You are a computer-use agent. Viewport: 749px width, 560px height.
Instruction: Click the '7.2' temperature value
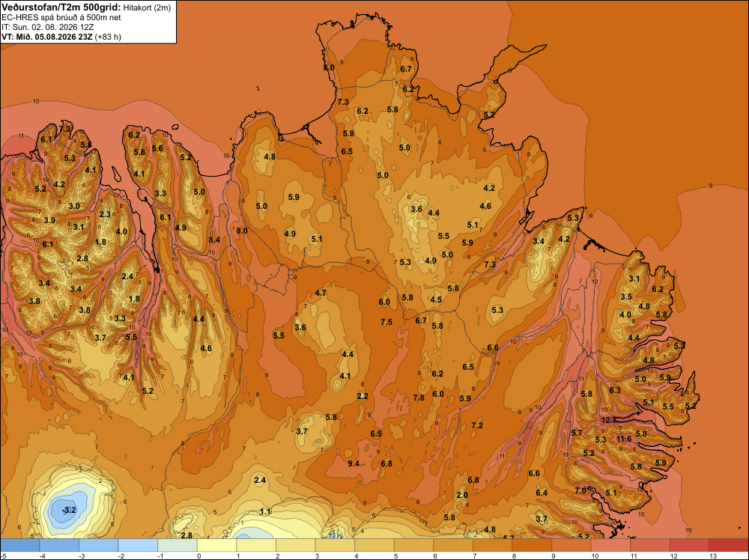tap(477, 425)
